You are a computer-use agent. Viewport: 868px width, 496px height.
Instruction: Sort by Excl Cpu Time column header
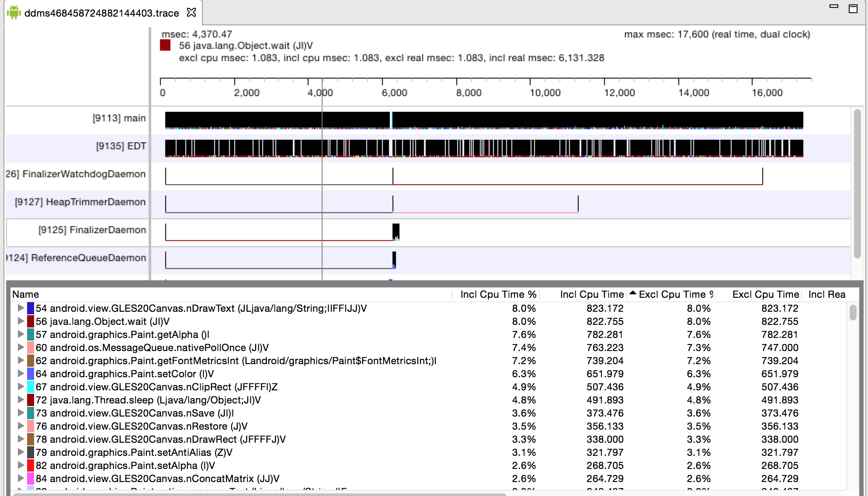pyautogui.click(x=765, y=294)
